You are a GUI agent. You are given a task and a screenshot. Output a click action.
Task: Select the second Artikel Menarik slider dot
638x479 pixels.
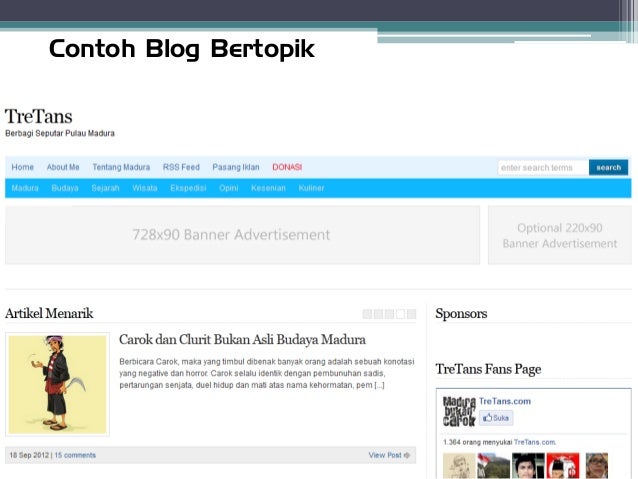[378, 314]
